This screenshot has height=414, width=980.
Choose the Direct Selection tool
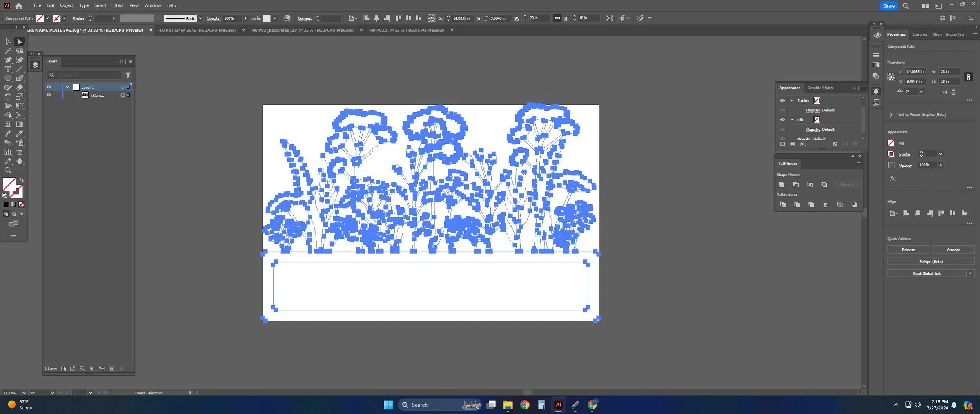click(x=20, y=42)
